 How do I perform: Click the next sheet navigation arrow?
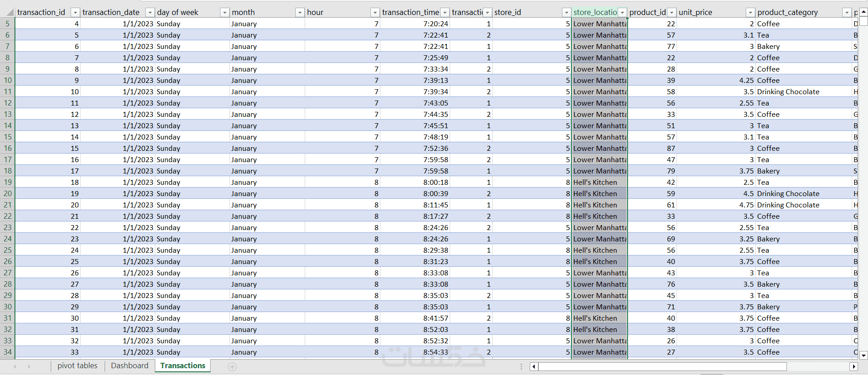[29, 366]
